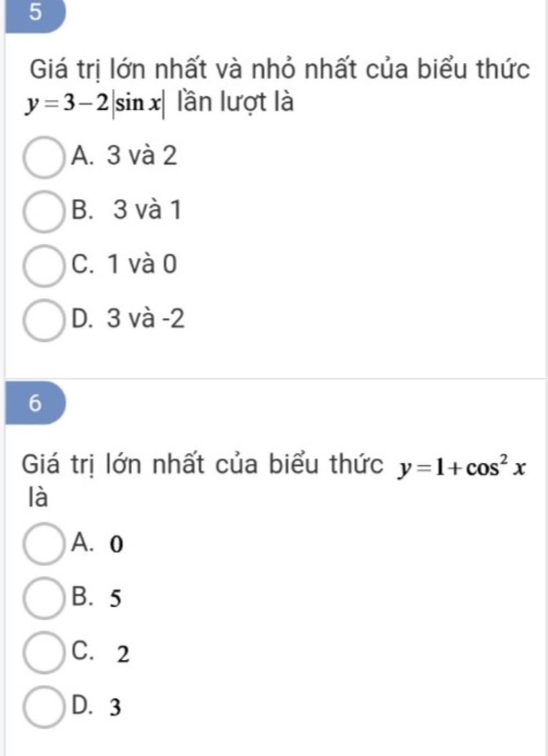Select answer A for question 5
This screenshot has width=548, height=756.
pyautogui.click(x=43, y=157)
